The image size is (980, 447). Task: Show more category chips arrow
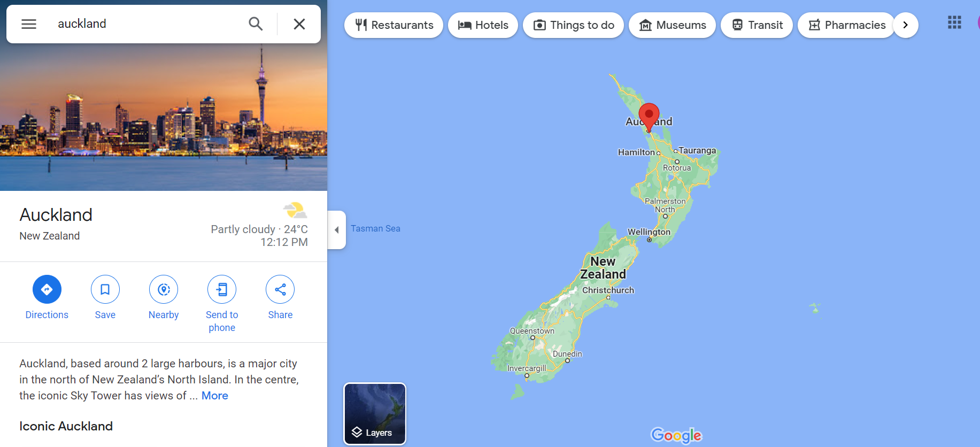(906, 25)
